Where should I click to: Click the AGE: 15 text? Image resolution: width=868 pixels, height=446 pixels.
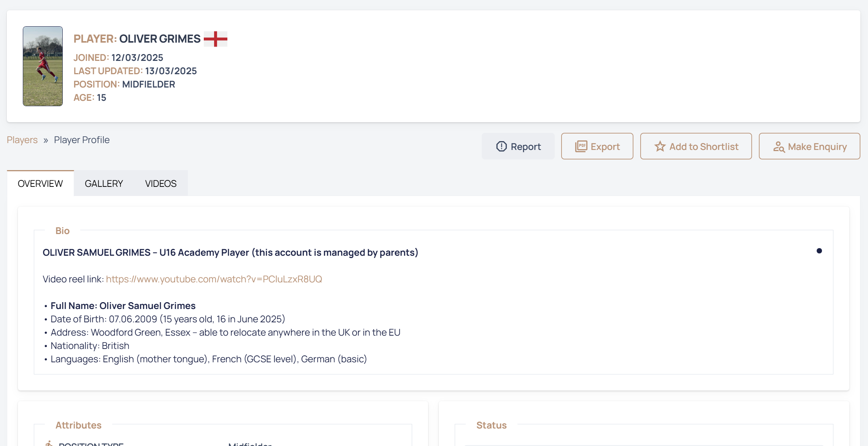[x=90, y=98]
